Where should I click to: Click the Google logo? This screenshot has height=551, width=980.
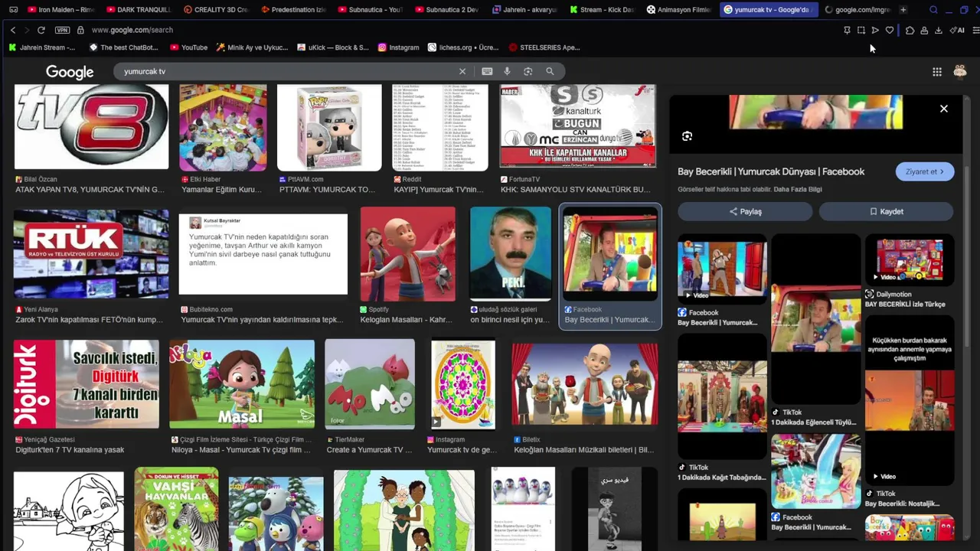(x=70, y=72)
